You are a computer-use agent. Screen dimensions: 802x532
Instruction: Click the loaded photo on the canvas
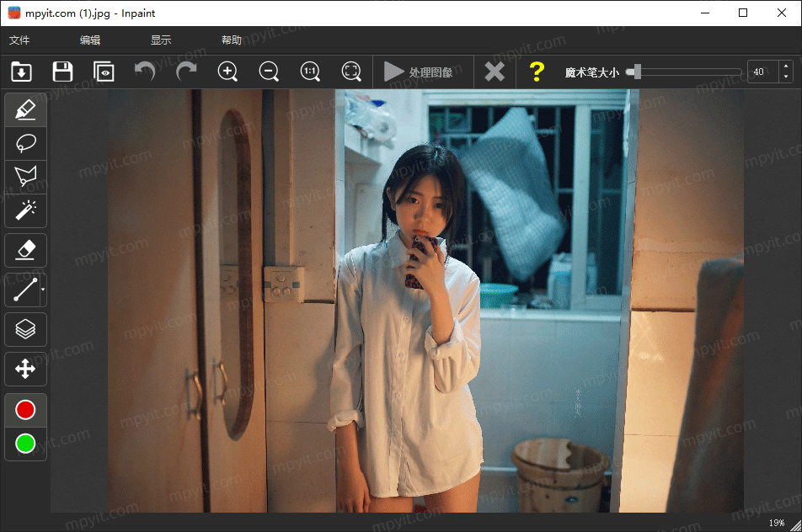pyautogui.click(x=425, y=301)
